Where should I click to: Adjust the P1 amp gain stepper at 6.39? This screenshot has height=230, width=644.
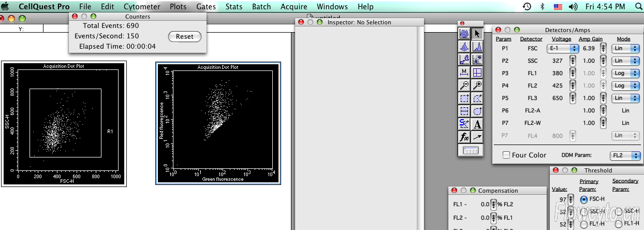click(x=603, y=48)
